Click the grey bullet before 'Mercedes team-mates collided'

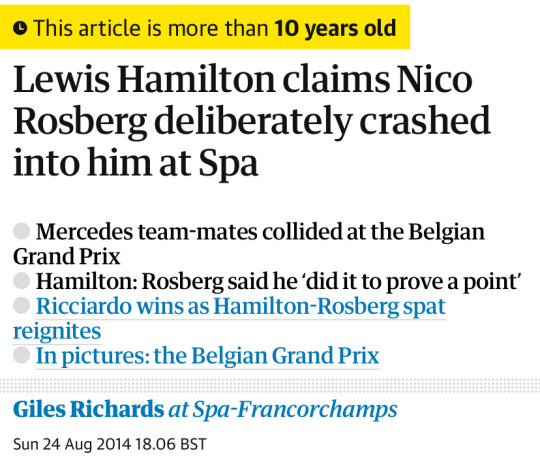click(x=21, y=231)
